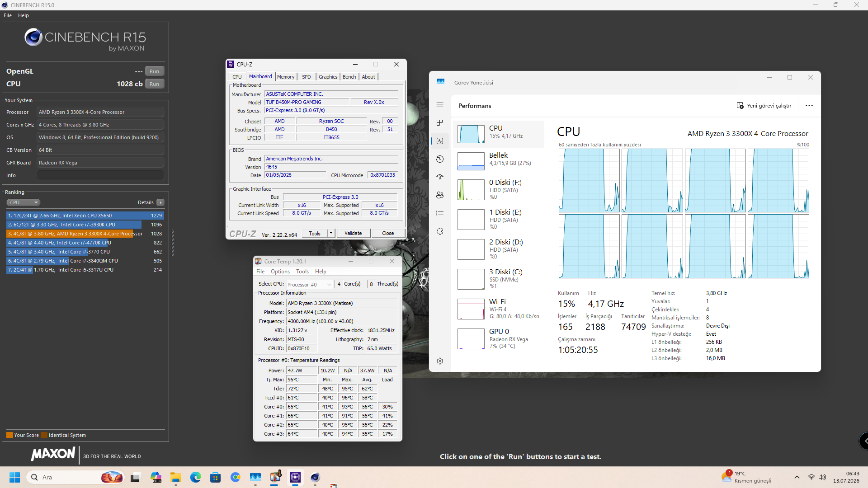Expand ranking Details arrow in Cinebench

tap(160, 202)
